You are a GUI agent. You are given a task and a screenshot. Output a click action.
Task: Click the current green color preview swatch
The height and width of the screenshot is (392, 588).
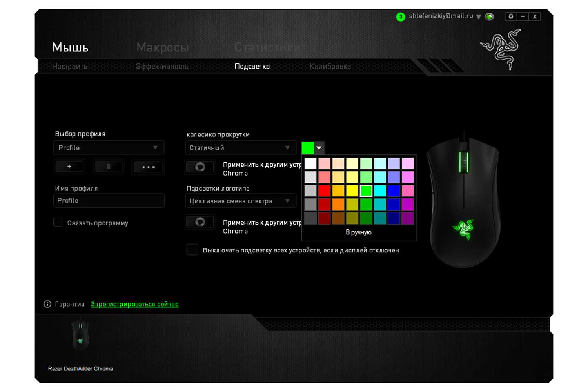coord(308,148)
